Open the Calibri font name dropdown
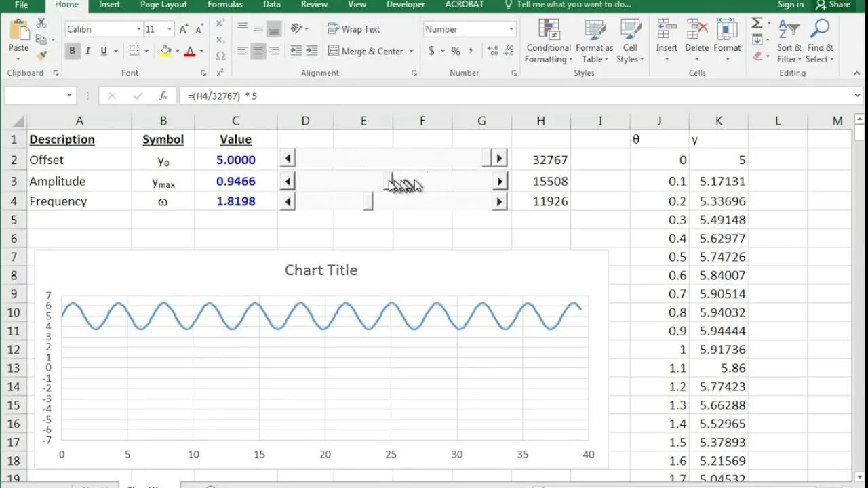868x488 pixels. click(x=138, y=29)
